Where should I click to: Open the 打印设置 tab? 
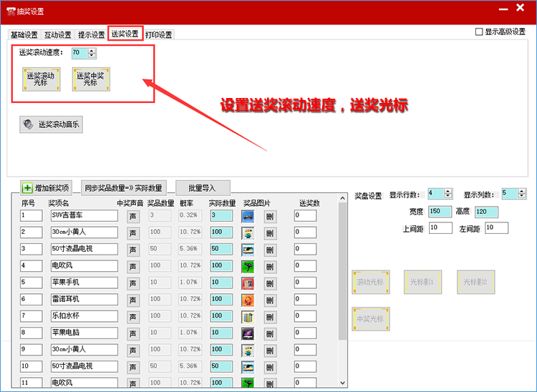click(x=159, y=35)
